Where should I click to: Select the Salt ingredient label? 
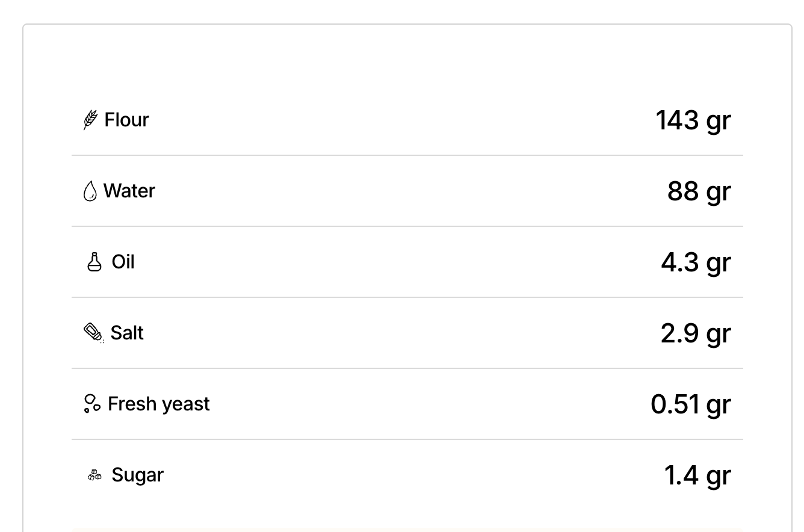(x=127, y=333)
